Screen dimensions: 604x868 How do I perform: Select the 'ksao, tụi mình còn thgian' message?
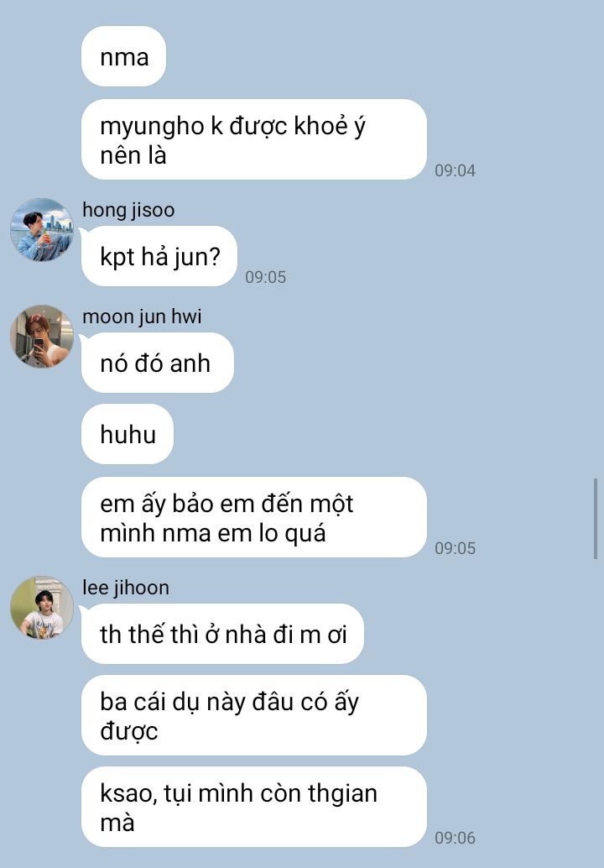254,807
